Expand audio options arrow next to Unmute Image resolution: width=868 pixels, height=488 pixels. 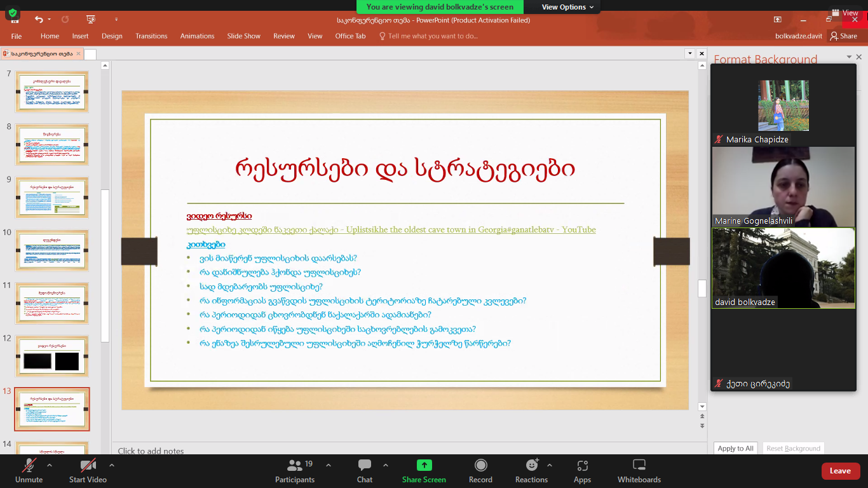coord(50,464)
